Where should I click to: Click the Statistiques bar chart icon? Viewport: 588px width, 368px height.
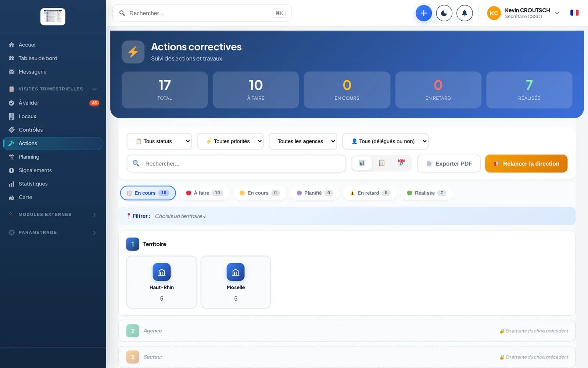click(x=11, y=184)
